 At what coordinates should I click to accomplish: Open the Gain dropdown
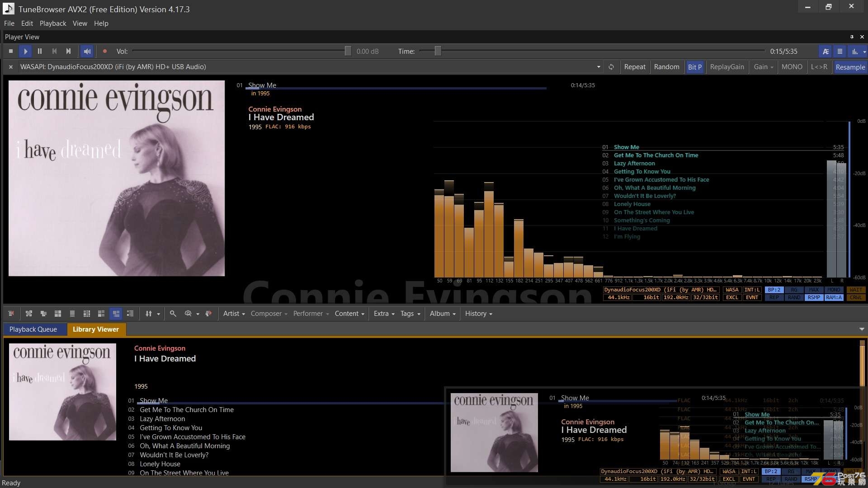point(763,67)
